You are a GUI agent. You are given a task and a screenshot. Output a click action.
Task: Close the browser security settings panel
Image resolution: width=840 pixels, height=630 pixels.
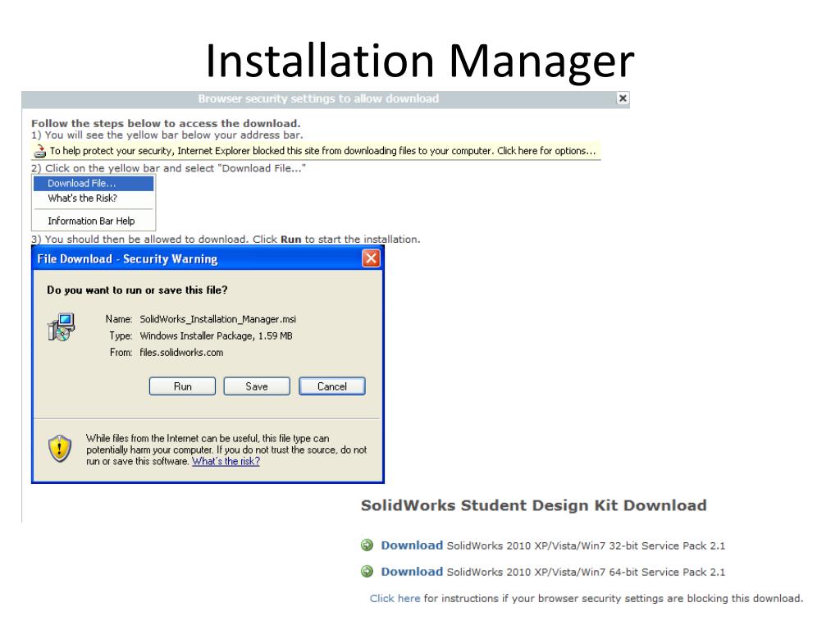pos(623,98)
